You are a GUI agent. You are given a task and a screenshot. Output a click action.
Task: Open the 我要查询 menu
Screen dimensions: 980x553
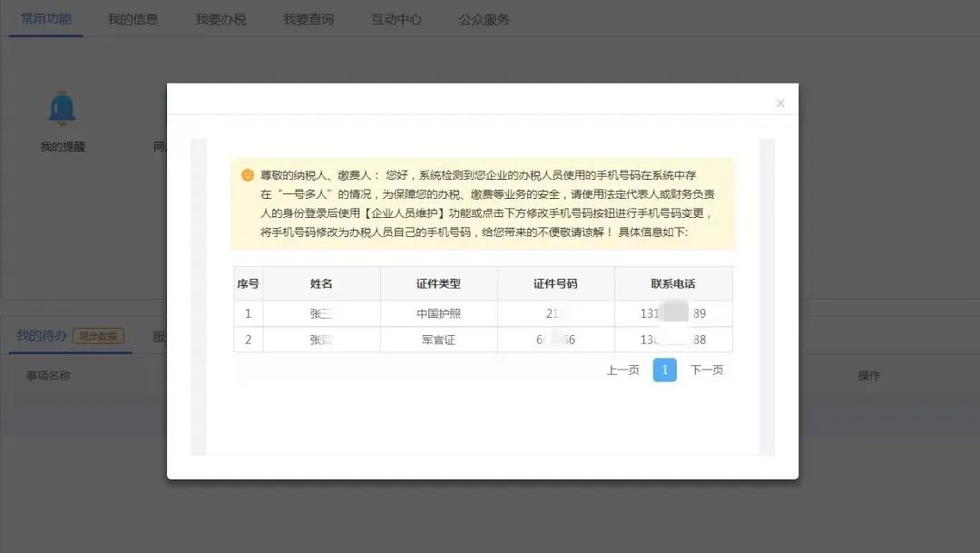click(x=309, y=18)
